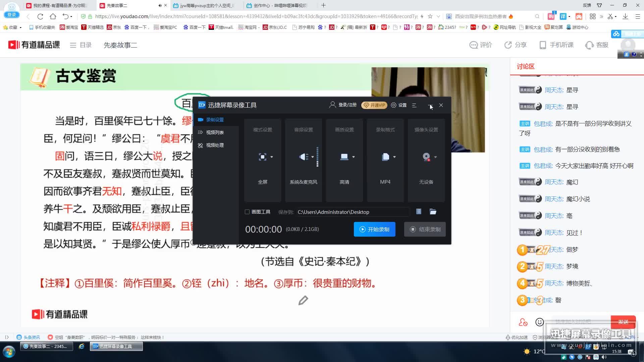Open 视频处理 in the recorder sidebar
This screenshot has height=362, width=644.
click(x=211, y=145)
